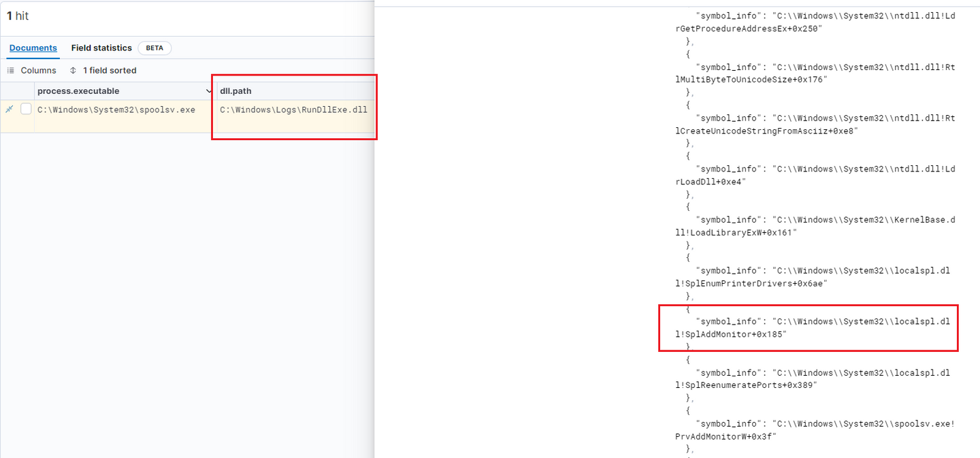Click the process.executable column header
The image size is (980, 458).
78,91
